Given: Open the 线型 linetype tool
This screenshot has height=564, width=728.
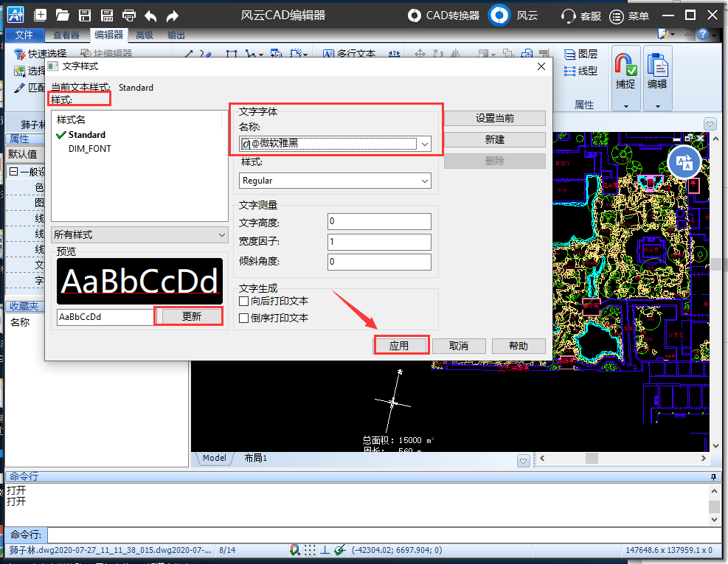Looking at the screenshot, I should (580, 71).
